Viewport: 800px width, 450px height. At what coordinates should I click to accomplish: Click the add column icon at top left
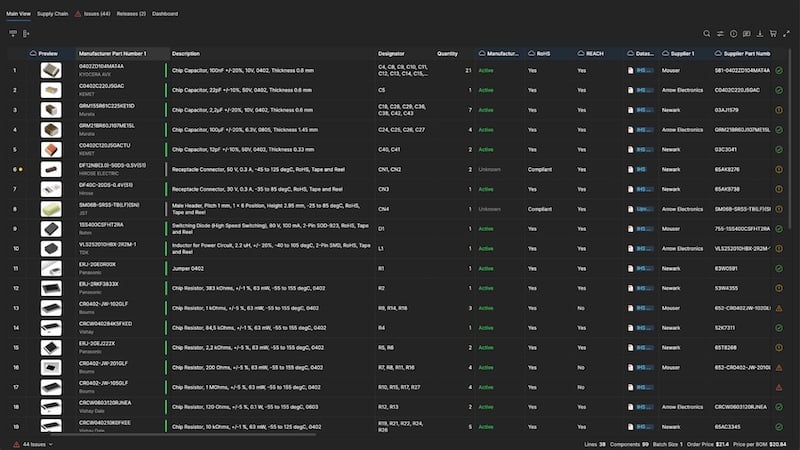[26, 34]
